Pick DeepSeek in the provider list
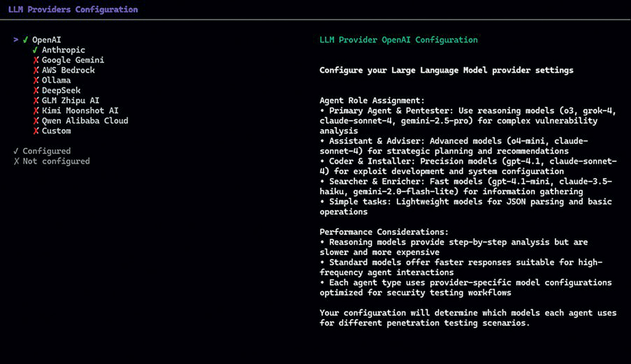 61,91
